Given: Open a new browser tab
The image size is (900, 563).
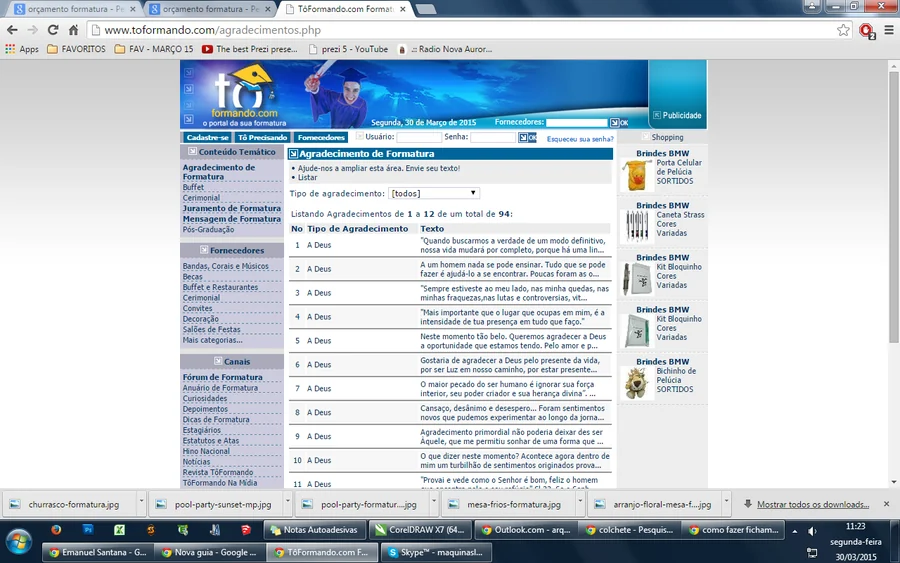Looking at the screenshot, I should click(425, 9).
